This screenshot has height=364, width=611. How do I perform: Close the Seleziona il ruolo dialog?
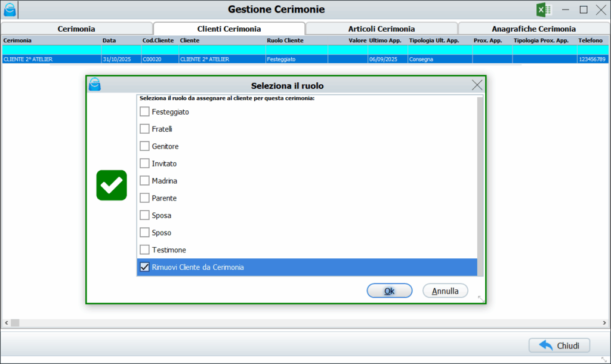[x=477, y=85]
